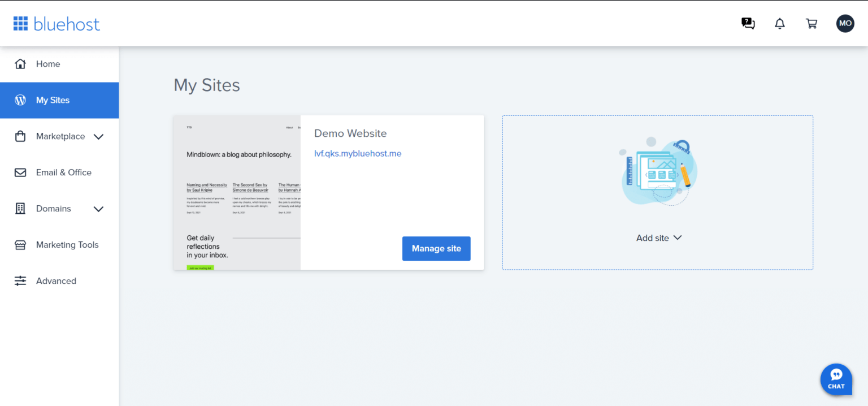Image resolution: width=868 pixels, height=406 pixels.
Task: Open the Add site dropdown
Action: [x=659, y=238]
